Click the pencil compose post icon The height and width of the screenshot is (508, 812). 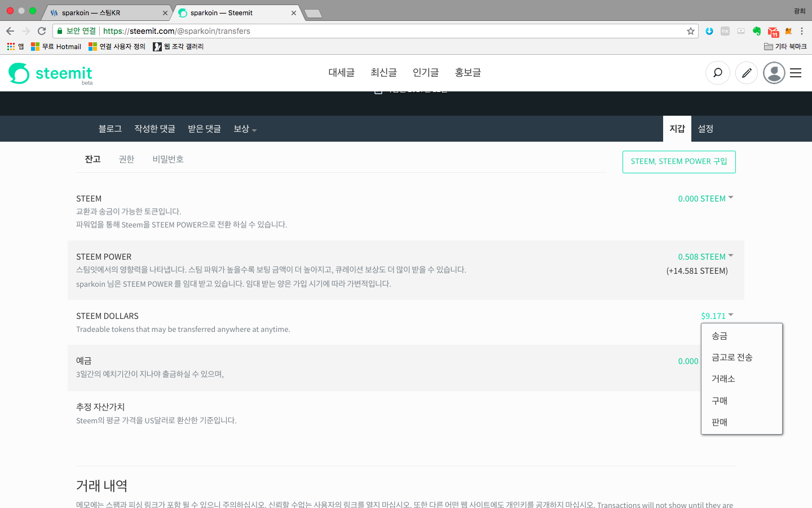(747, 73)
